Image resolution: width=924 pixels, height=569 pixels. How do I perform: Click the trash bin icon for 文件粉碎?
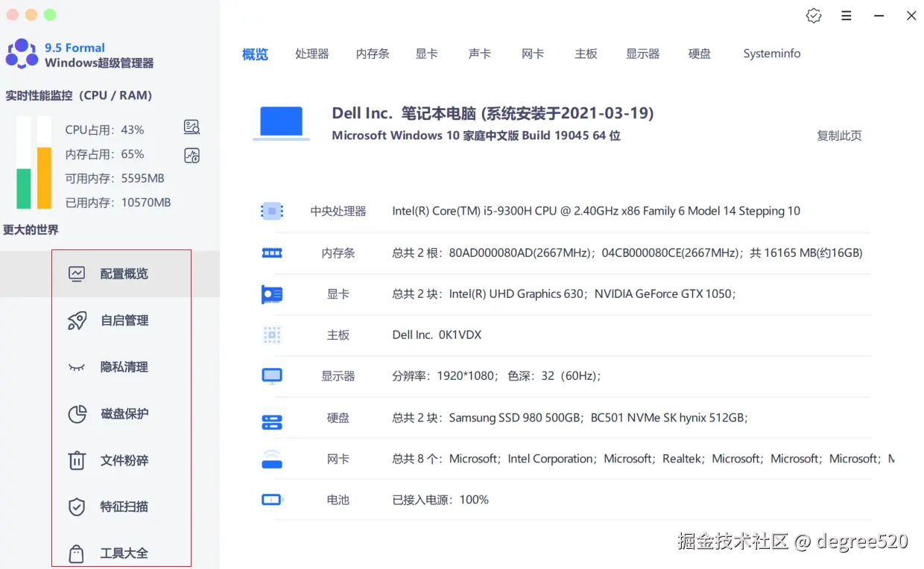point(77,460)
